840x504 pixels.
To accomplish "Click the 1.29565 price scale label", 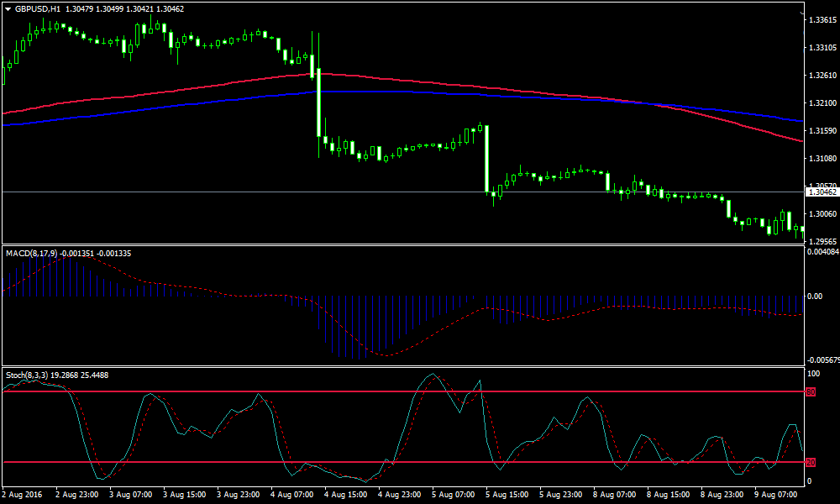I will tap(821, 241).
